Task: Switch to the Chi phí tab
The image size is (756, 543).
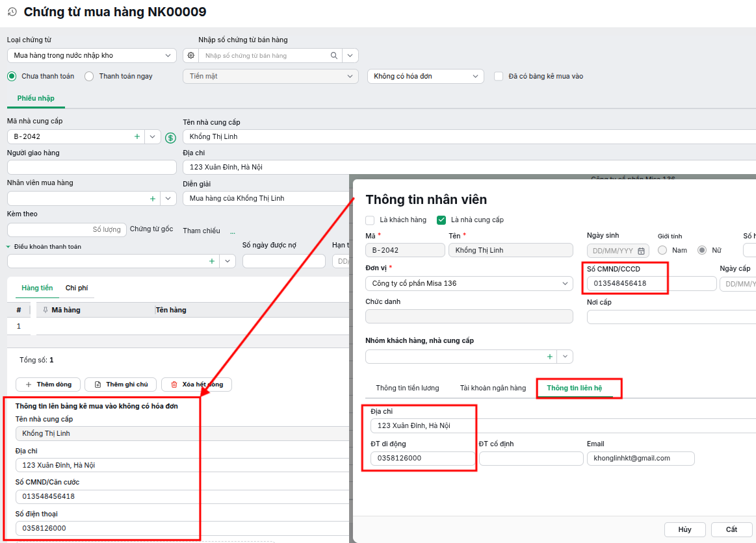Action: point(77,288)
